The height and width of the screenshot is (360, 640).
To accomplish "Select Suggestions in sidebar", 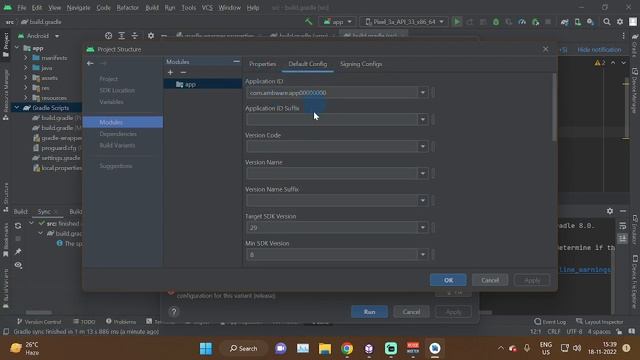I will (x=116, y=166).
